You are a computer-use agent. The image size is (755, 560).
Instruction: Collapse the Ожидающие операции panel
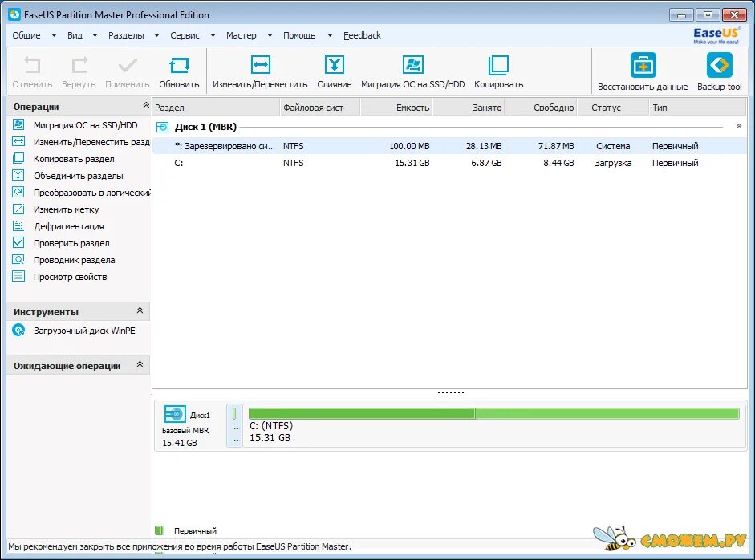click(x=140, y=364)
